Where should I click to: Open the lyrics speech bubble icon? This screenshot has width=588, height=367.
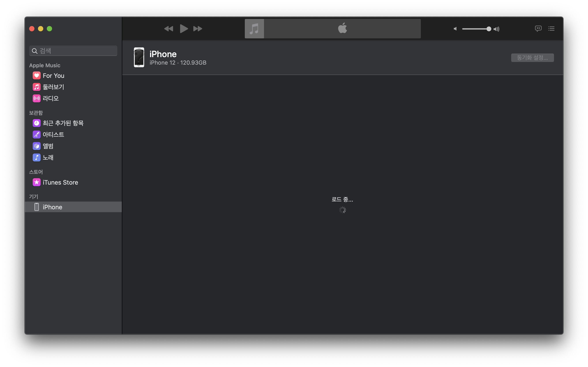click(x=538, y=29)
